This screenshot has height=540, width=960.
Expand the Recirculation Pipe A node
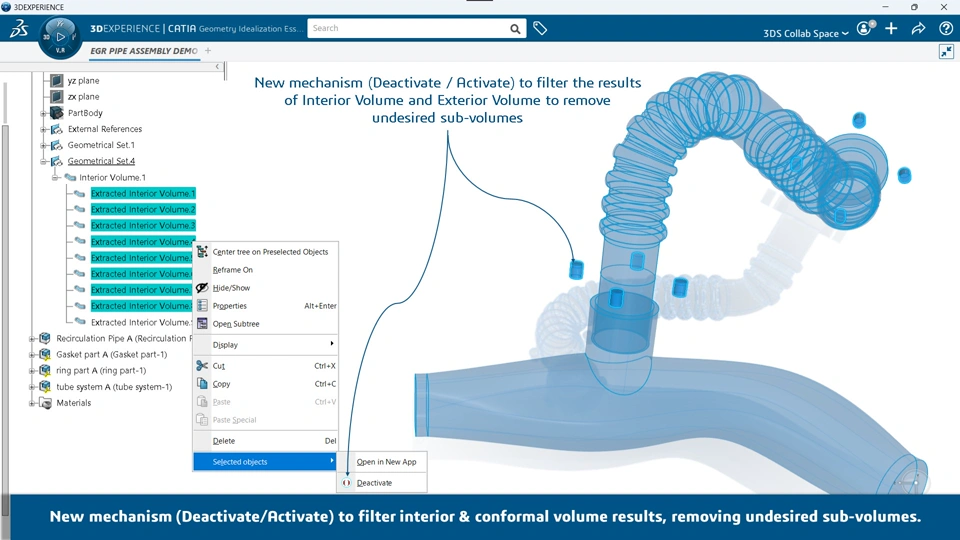click(32, 338)
